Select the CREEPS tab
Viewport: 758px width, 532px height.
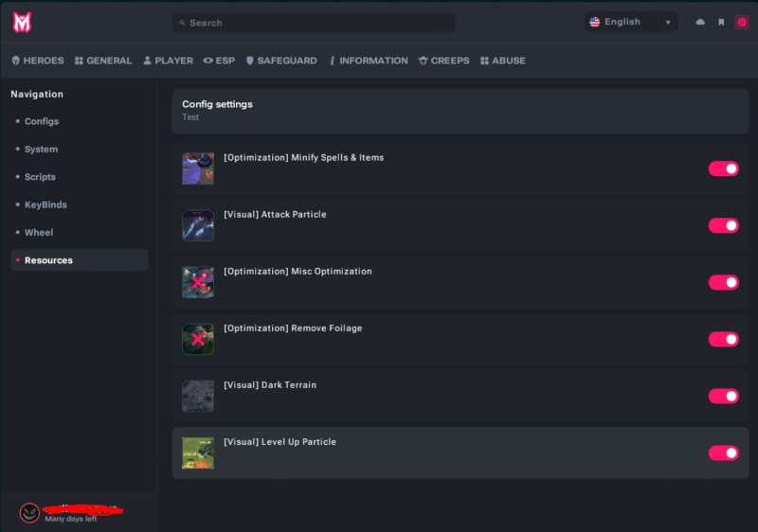pyautogui.click(x=443, y=61)
